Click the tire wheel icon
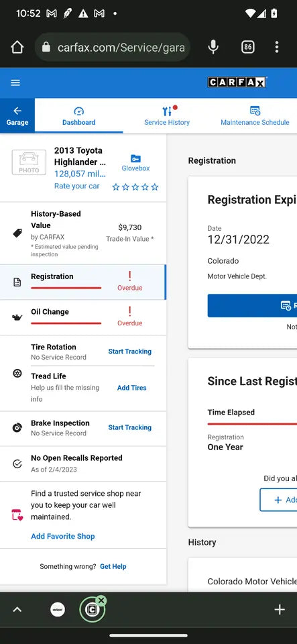This screenshot has height=644, width=297. pos(17,374)
